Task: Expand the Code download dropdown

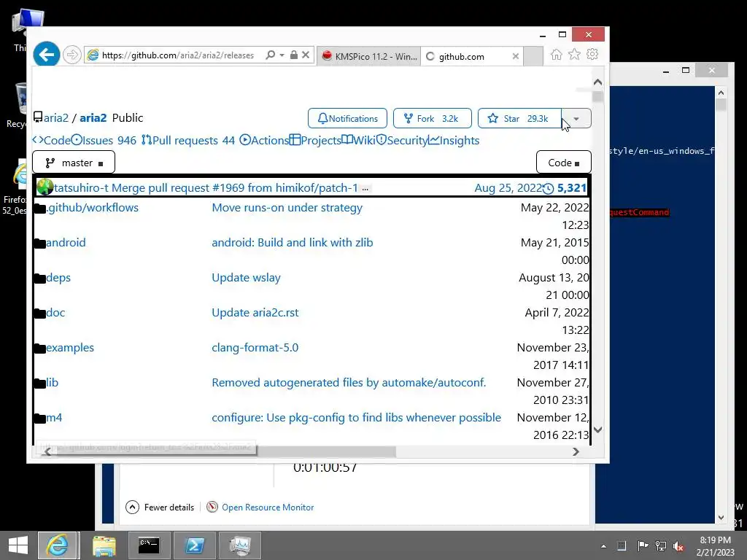Action: [x=564, y=163]
